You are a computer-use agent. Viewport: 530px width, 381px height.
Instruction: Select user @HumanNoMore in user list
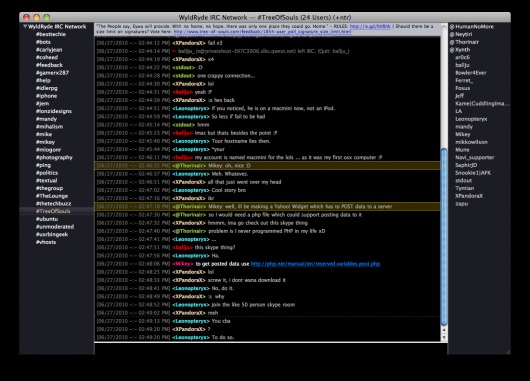472,26
